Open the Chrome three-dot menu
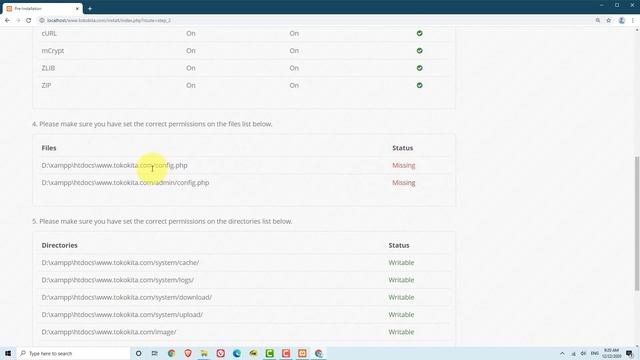The image size is (640, 360). [x=633, y=20]
